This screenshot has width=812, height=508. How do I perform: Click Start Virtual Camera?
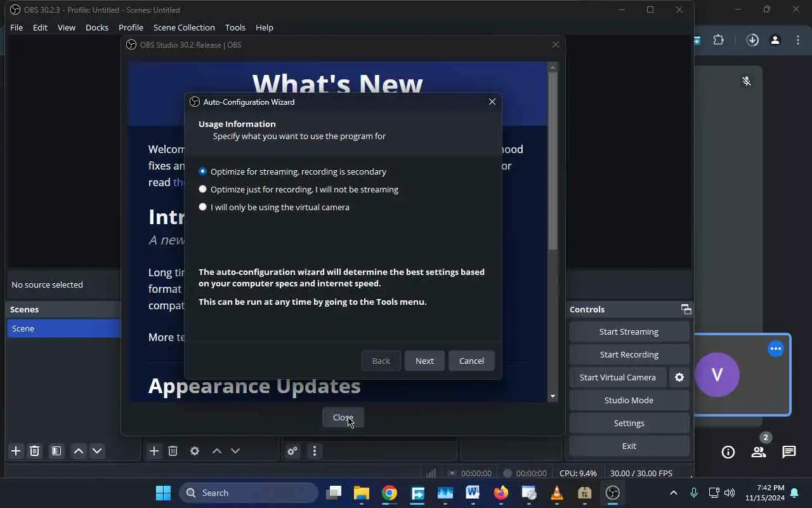(x=617, y=377)
